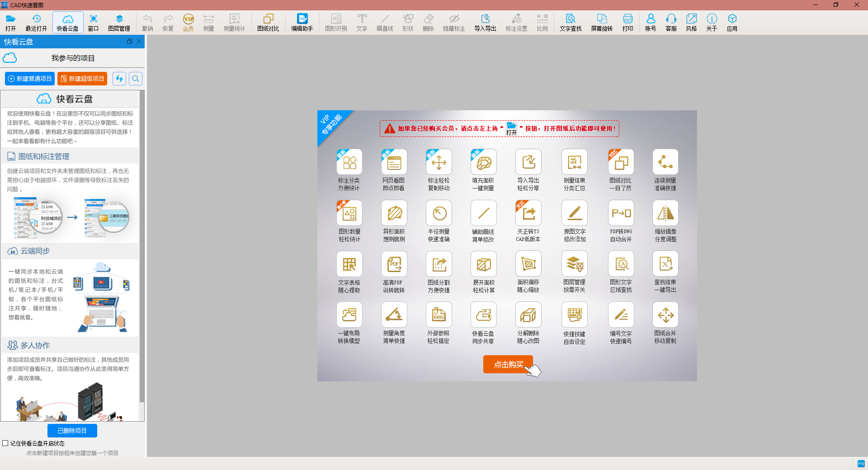Click the search icon in cloud panel
Image resolution: width=868 pixels, height=470 pixels.
tap(136, 79)
